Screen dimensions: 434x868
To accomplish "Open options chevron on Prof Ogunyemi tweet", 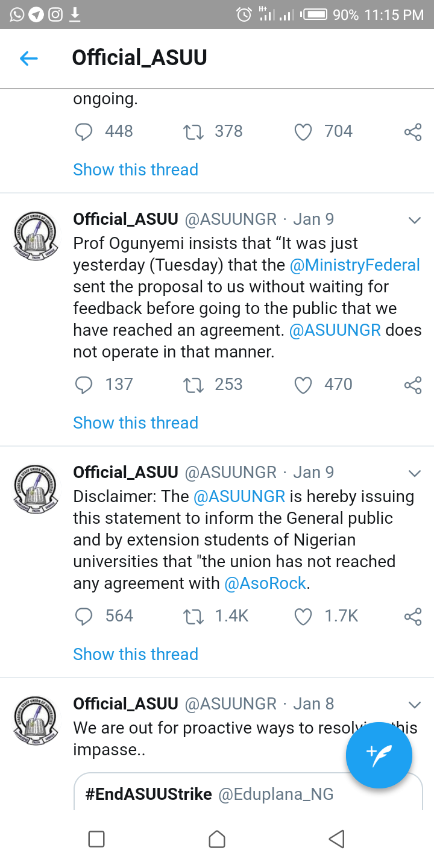I will [x=414, y=220].
